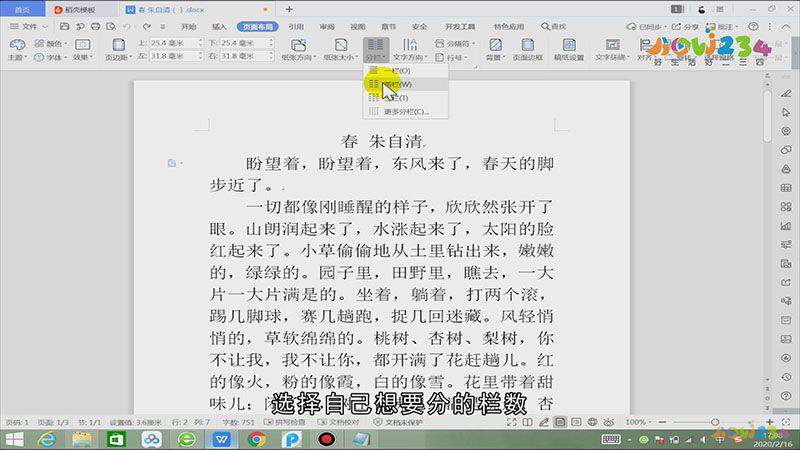Click the vertical scrollbar thumb

tap(768, 117)
